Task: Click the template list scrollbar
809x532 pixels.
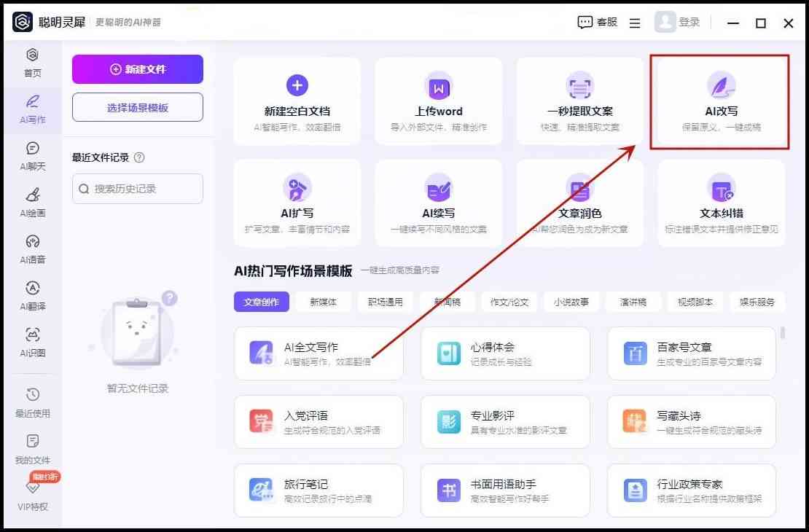Action: coord(783,332)
